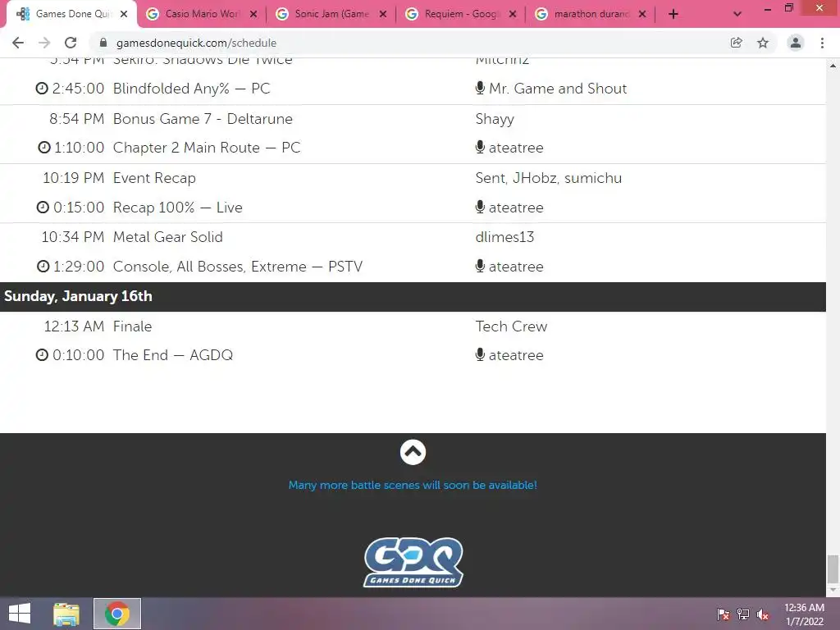Open Action Center flag tray icon
Viewport: 840px width, 630px height.
point(724,614)
